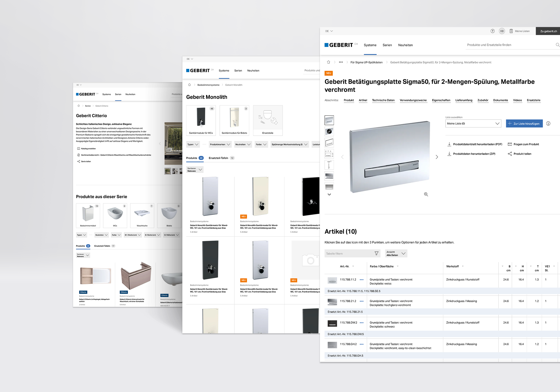The width and height of the screenshot is (560, 392).
Task: Open Neuheiten menu in front window
Action: [x=405, y=45]
